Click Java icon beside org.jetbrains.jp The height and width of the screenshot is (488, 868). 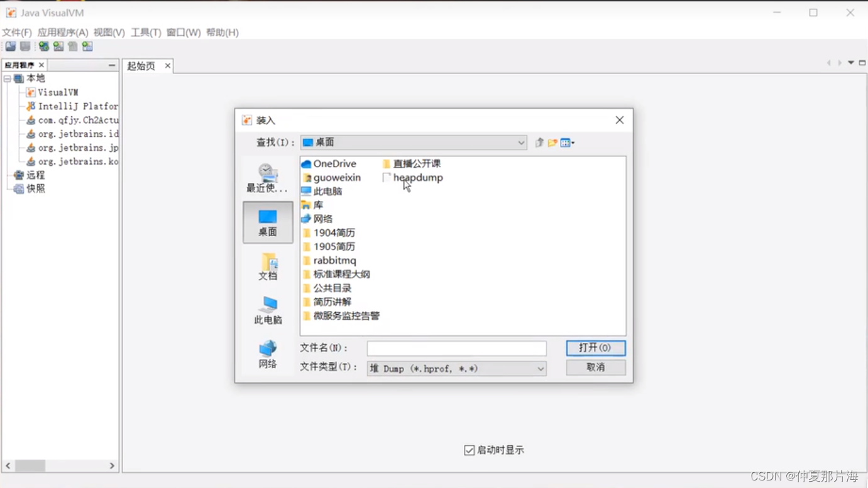[x=31, y=148]
